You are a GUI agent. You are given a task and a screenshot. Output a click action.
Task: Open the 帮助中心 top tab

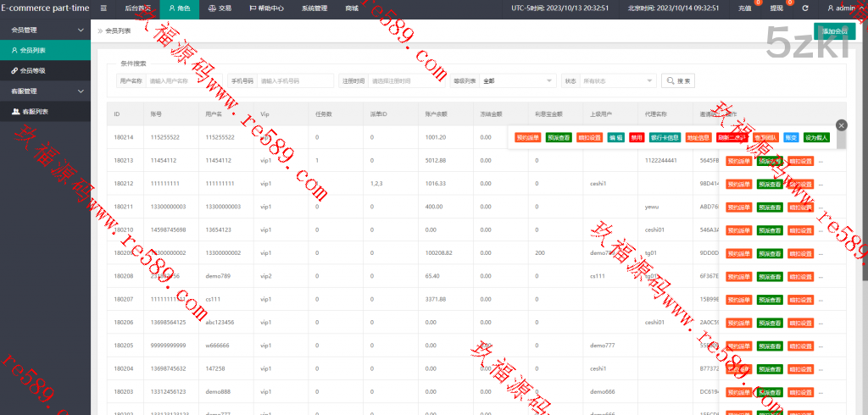(266, 8)
